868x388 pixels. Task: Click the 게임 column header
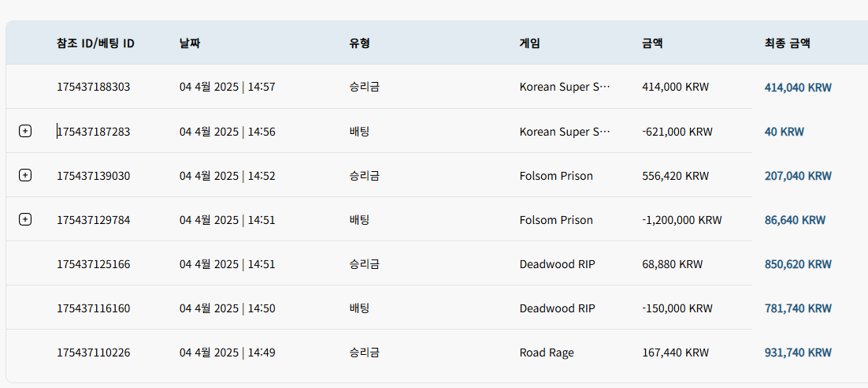click(530, 43)
